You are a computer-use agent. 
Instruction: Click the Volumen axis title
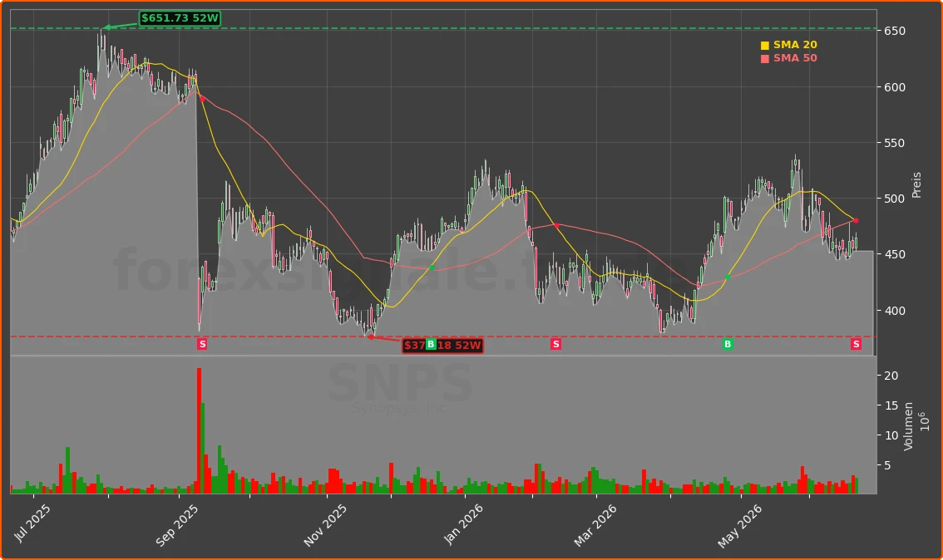pyautogui.click(x=909, y=426)
